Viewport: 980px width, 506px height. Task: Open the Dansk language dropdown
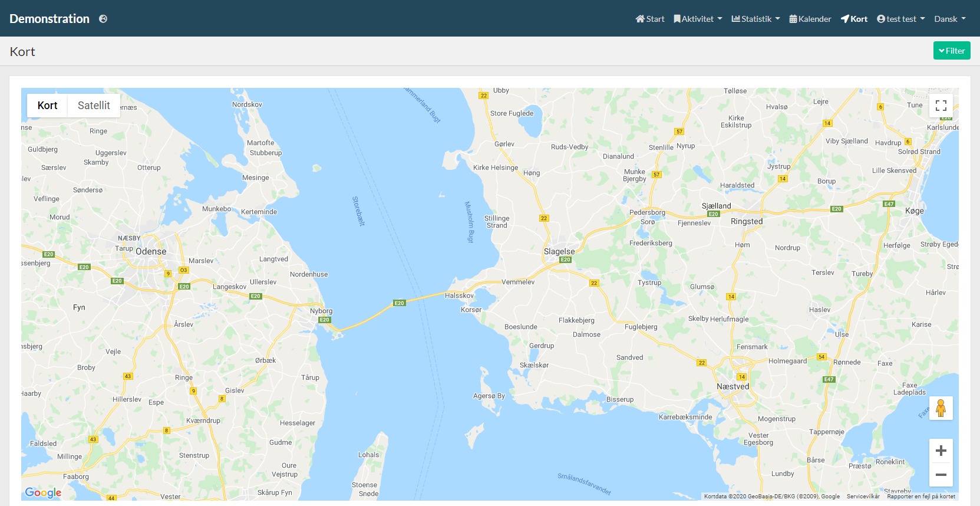click(949, 19)
